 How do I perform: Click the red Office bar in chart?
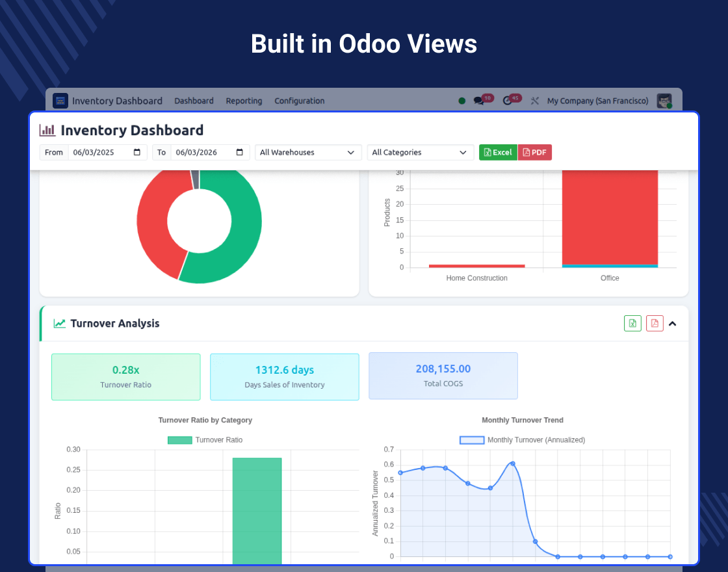coord(610,217)
